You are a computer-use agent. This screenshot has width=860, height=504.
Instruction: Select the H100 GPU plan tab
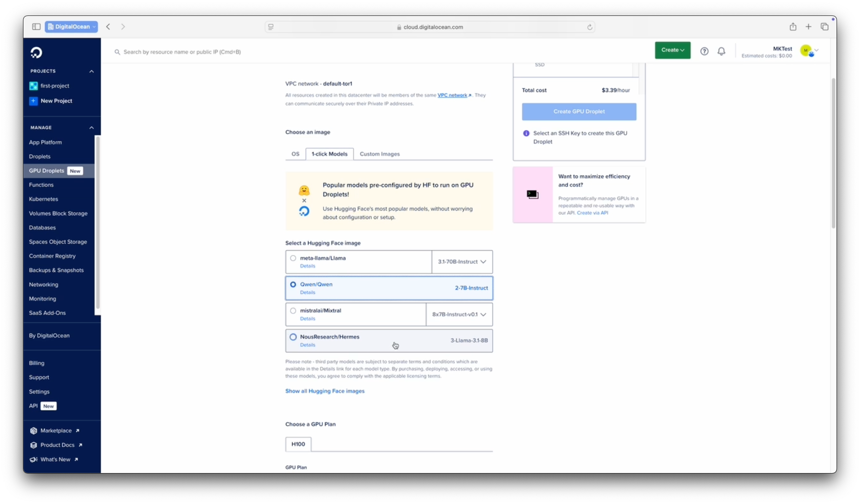click(x=298, y=443)
